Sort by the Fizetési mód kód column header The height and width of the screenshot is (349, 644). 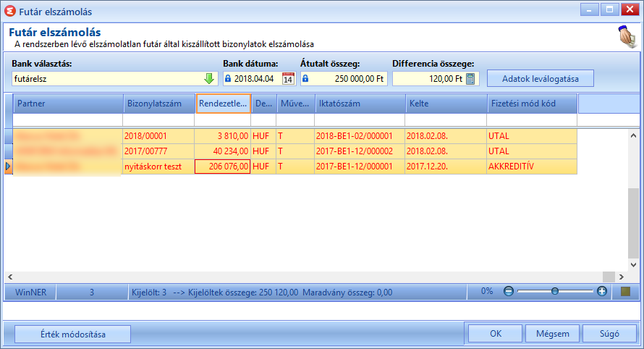[533, 104]
